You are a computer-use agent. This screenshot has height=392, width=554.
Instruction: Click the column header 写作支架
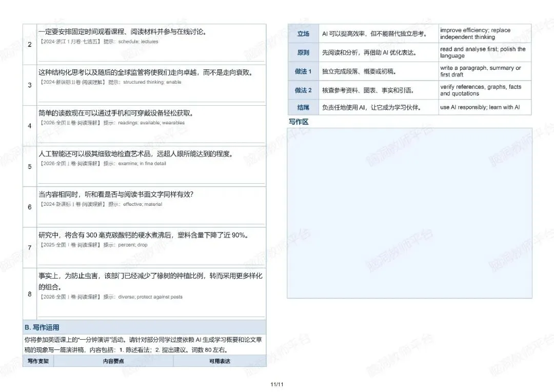coord(38,361)
